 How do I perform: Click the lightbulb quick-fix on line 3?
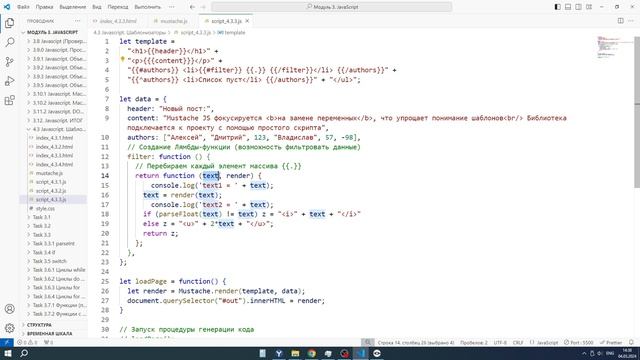122,59
